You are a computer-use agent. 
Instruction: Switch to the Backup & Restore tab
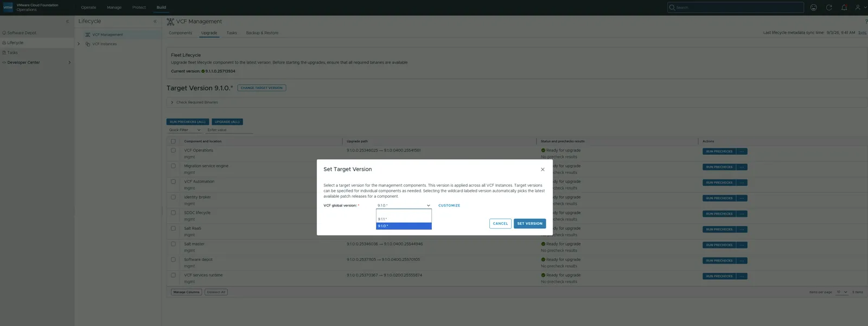coord(262,33)
